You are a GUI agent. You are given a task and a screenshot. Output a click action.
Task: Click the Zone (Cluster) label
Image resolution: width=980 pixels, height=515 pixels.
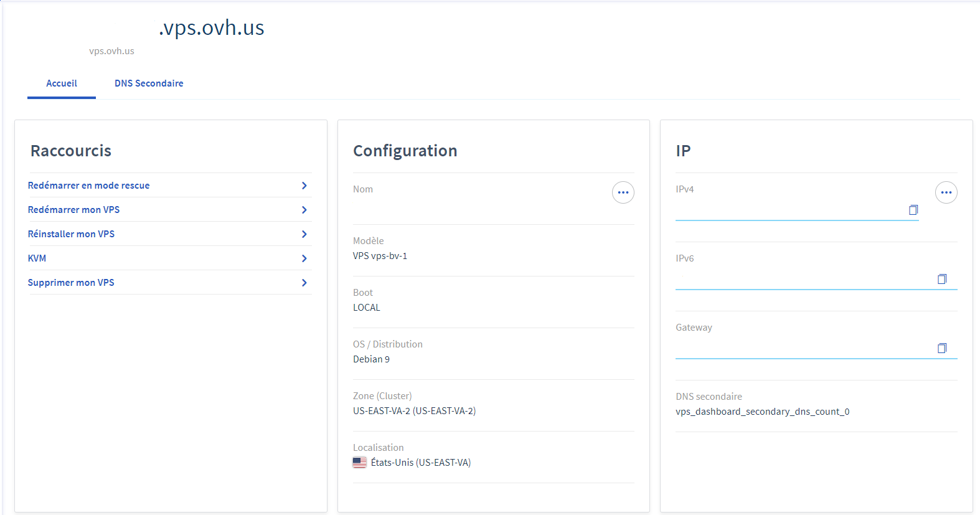coord(382,396)
